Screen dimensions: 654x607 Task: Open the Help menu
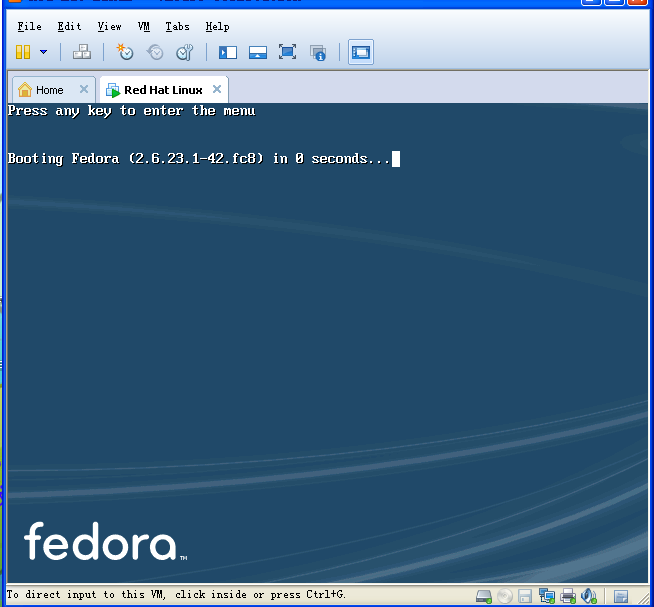pos(217,27)
